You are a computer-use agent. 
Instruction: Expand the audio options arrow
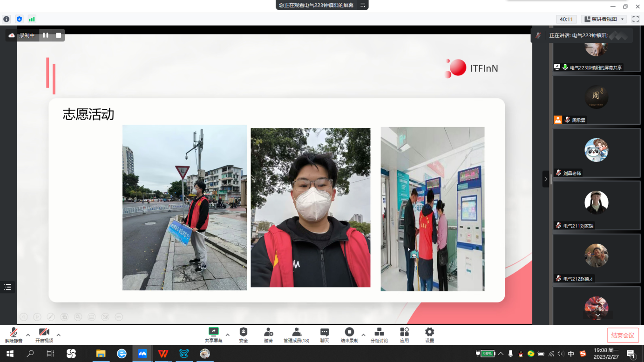(x=28, y=335)
